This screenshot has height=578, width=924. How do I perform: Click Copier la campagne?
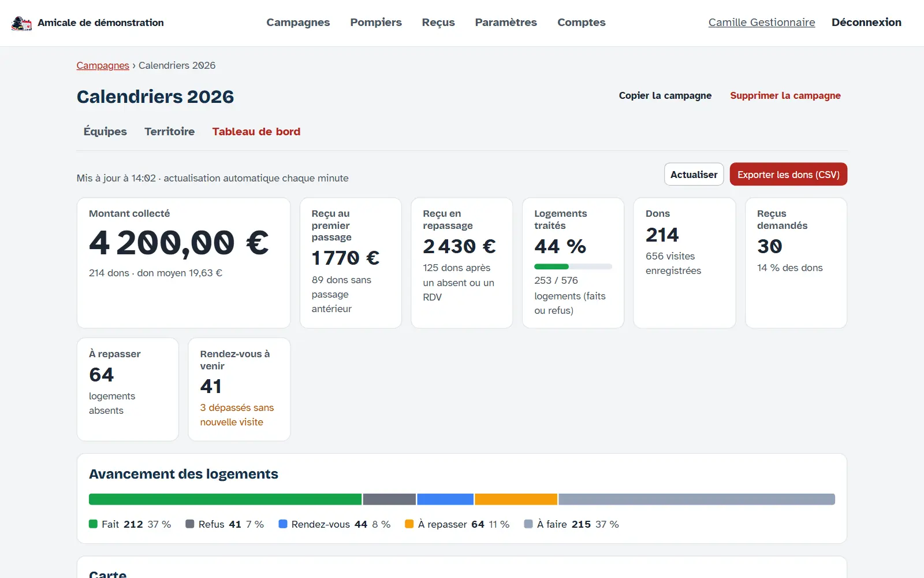[665, 95]
